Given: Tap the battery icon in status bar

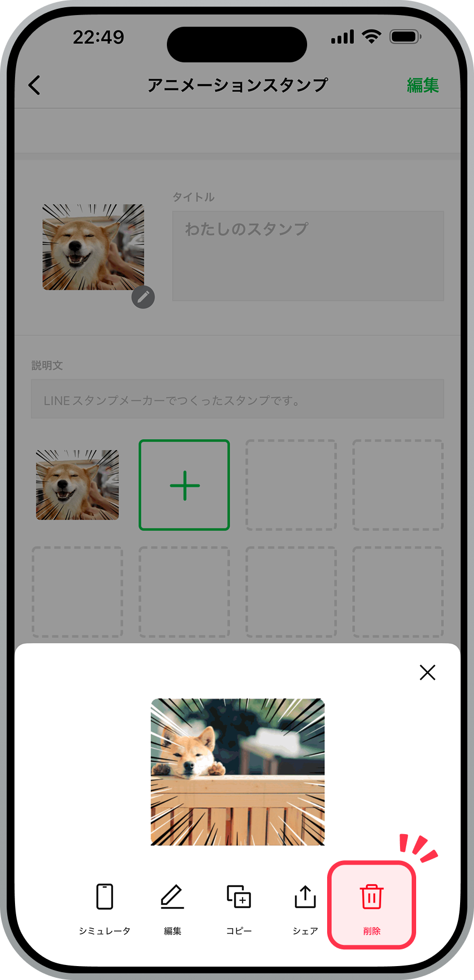Looking at the screenshot, I should [x=406, y=37].
